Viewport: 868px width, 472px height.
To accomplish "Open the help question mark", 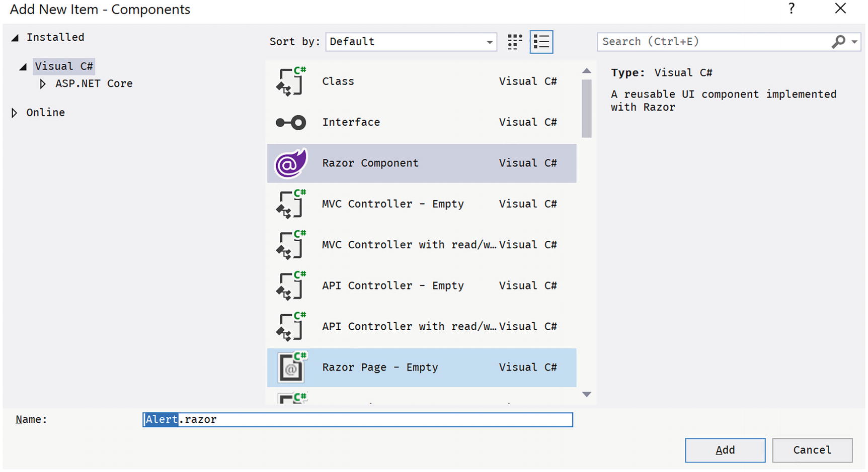I will 792,9.
